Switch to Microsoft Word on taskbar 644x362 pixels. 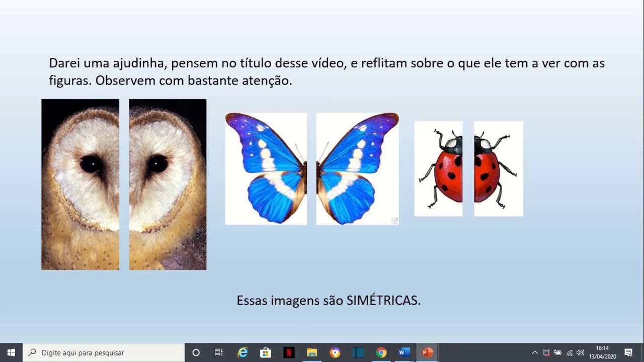click(x=405, y=352)
